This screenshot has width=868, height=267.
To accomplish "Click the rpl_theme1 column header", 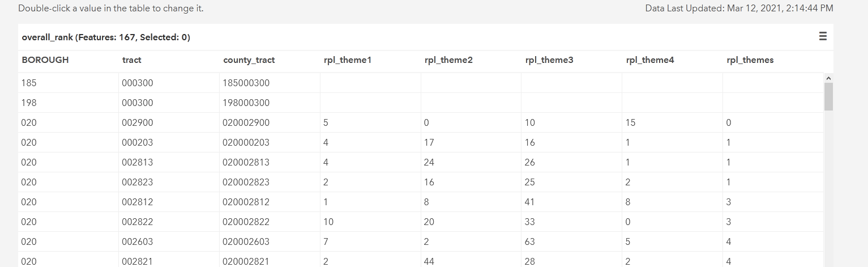I will pyautogui.click(x=347, y=60).
